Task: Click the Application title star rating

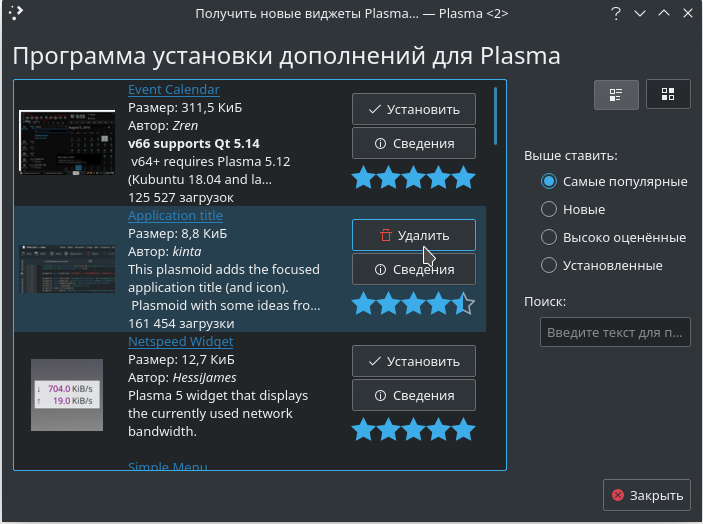Action: tap(413, 303)
